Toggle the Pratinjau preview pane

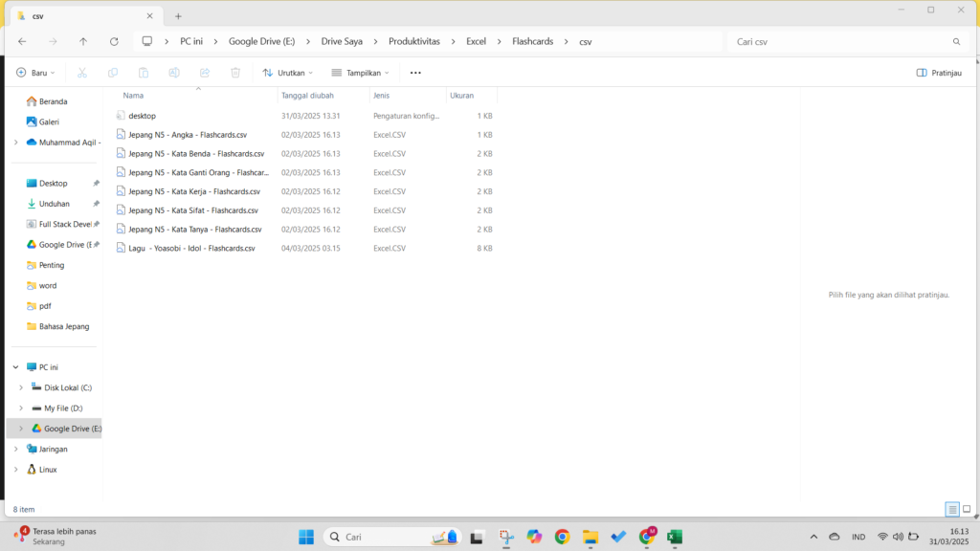coord(939,73)
